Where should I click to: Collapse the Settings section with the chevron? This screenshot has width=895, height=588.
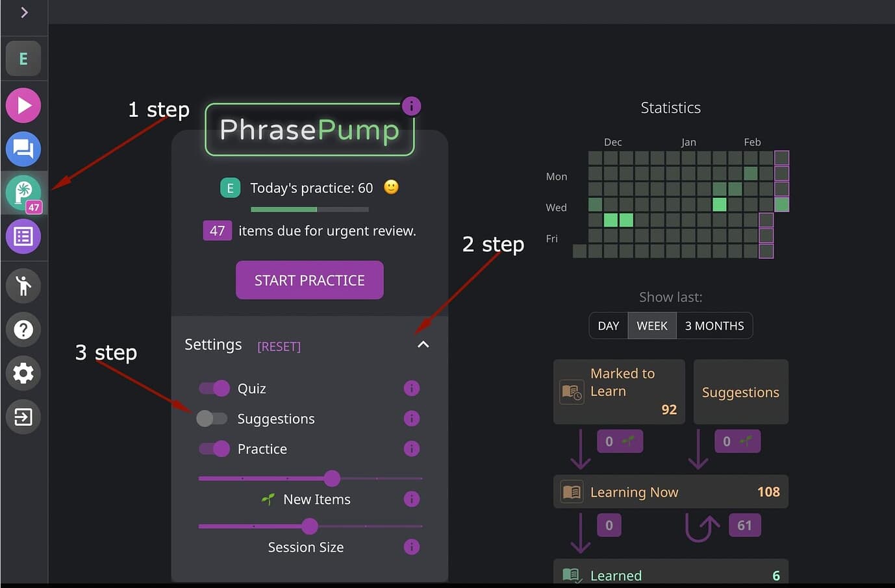(423, 345)
